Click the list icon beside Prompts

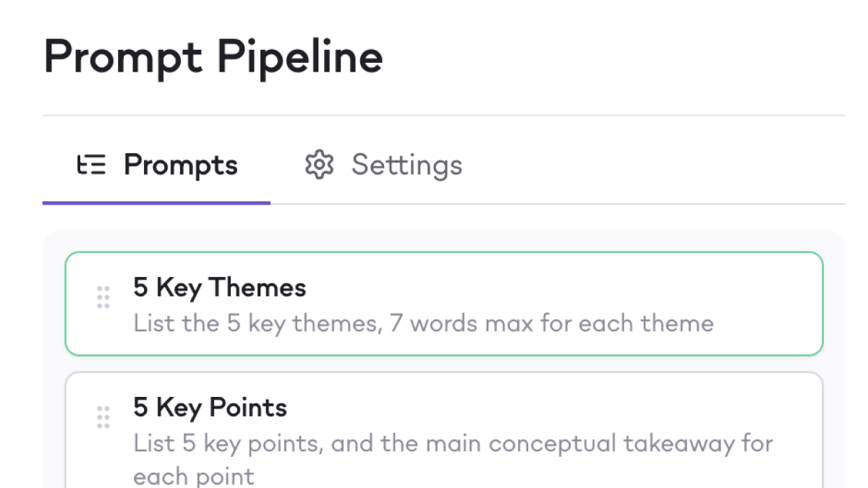(x=92, y=166)
